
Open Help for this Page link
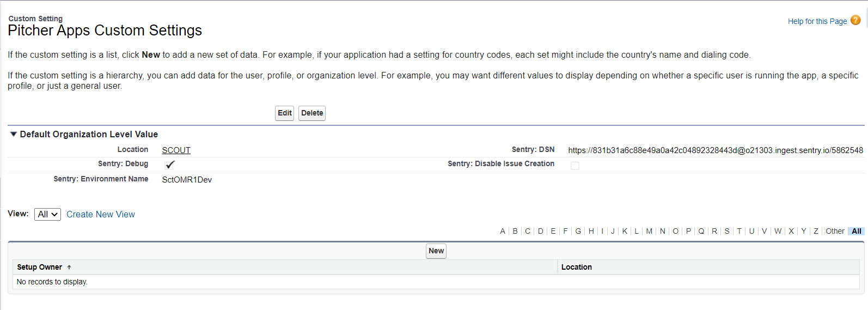click(817, 21)
